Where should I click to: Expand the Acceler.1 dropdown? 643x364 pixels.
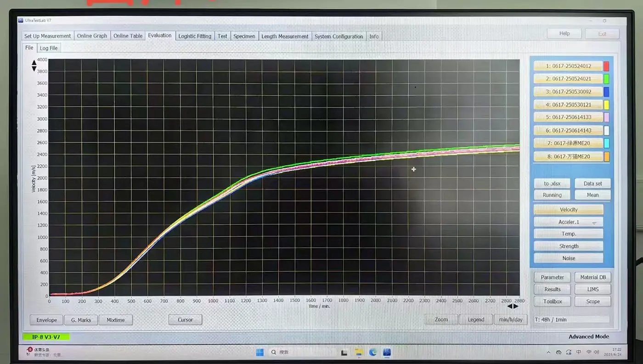(594, 223)
